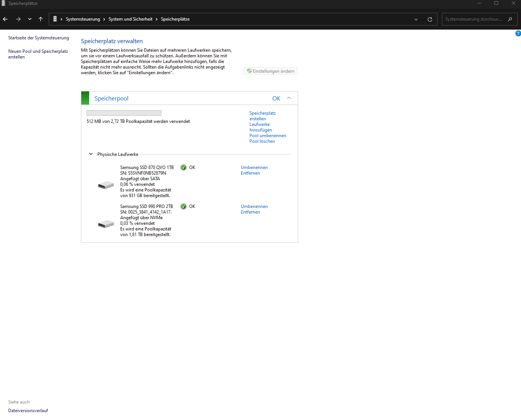Rename the Samsung SSD 870 QVO drive
The width and height of the screenshot is (521, 420).
(254, 167)
